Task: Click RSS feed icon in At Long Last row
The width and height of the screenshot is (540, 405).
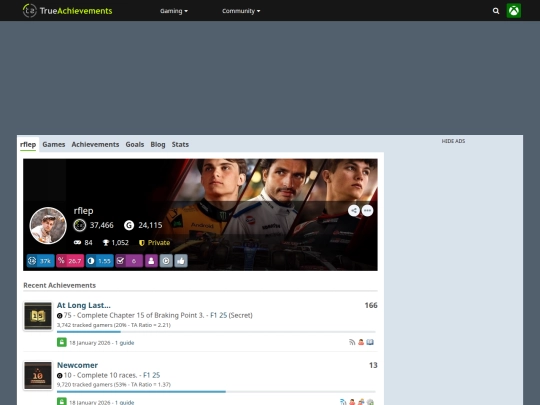Action: point(352,342)
